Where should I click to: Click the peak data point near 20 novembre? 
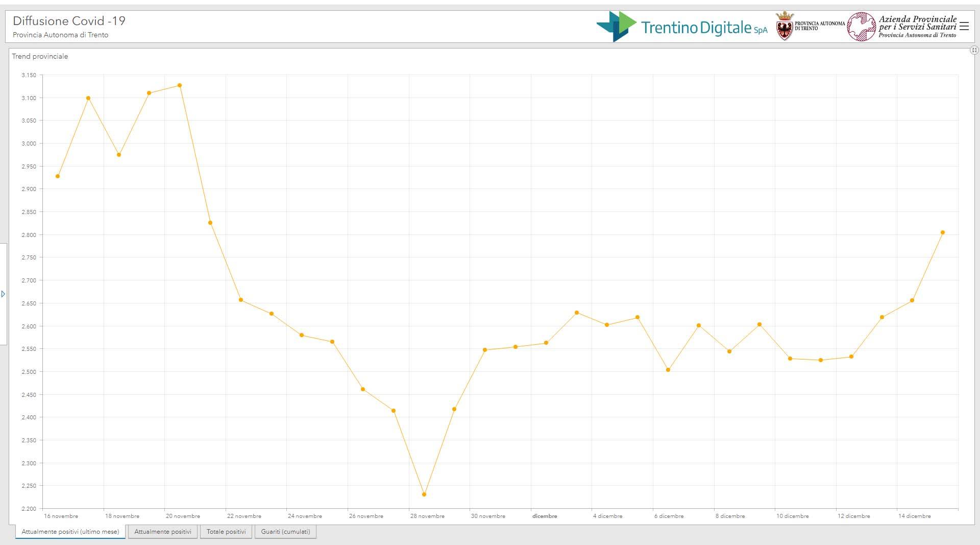180,85
